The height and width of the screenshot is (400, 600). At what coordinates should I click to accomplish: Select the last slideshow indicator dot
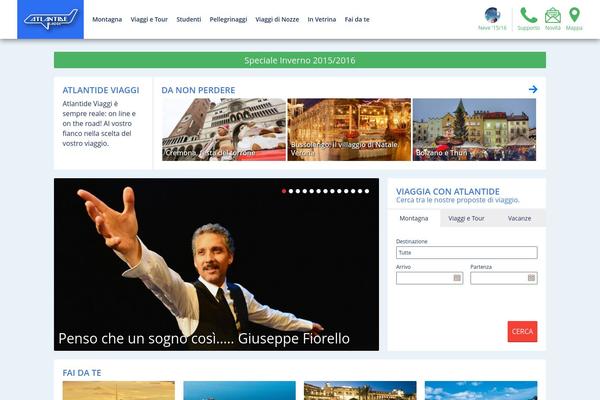[367, 191]
